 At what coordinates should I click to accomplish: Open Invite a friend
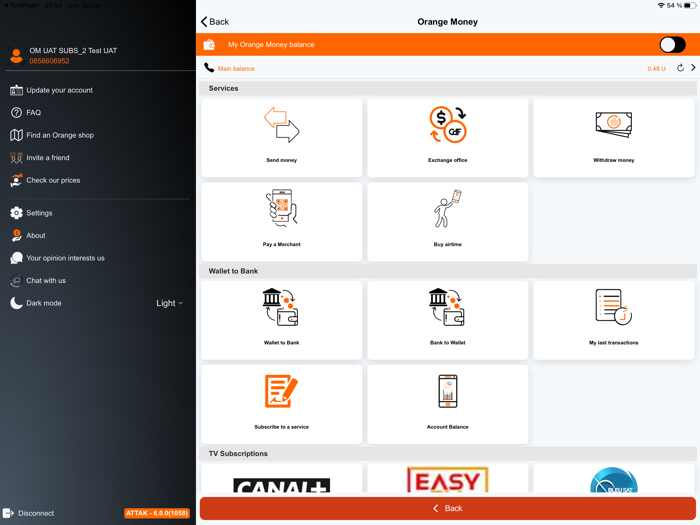click(40, 158)
